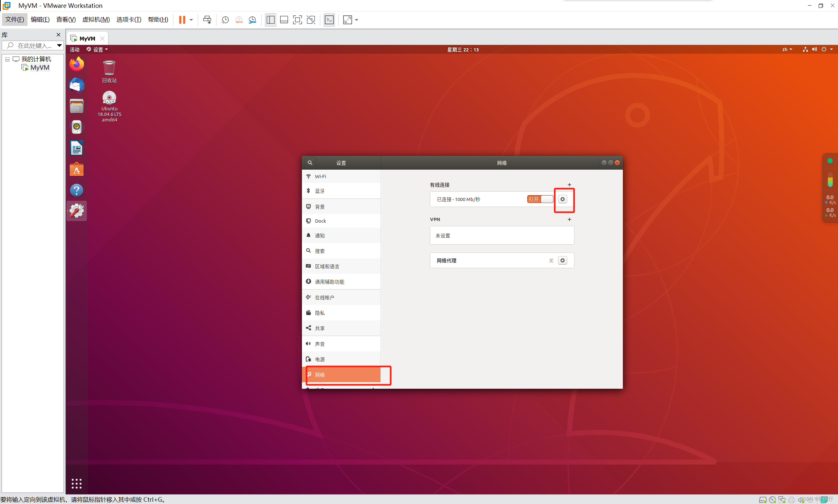This screenshot has height=504, width=838.
Task: Open the 帮助 menu
Action: pyautogui.click(x=158, y=19)
